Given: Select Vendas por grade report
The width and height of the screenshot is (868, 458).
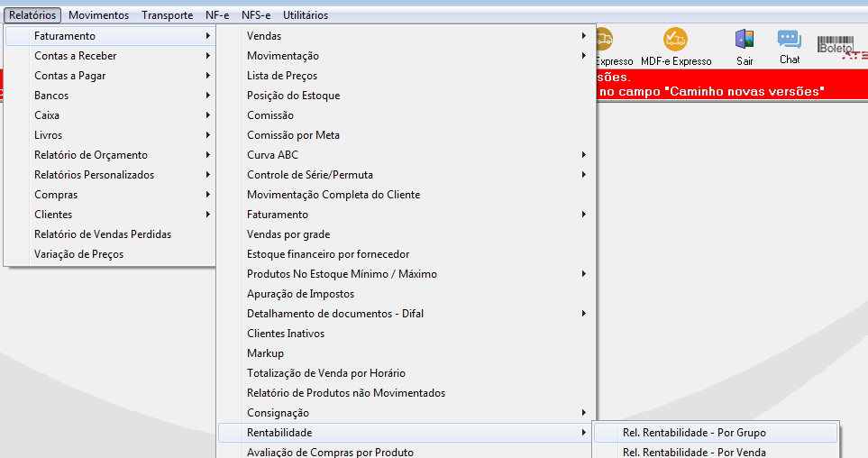Looking at the screenshot, I should 407,234.
